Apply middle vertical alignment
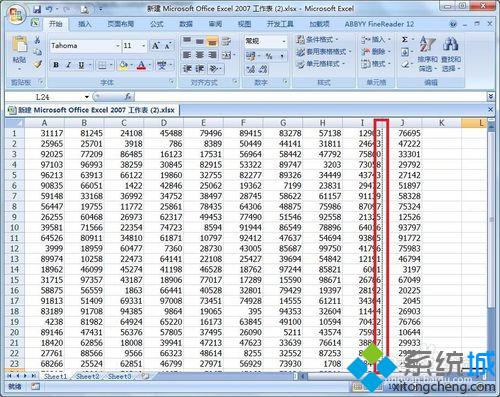 [199, 41]
